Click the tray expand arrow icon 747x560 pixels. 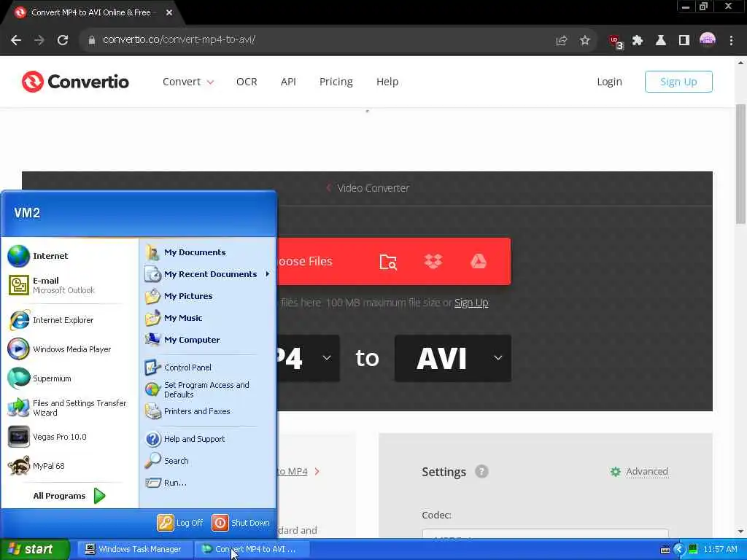click(679, 549)
